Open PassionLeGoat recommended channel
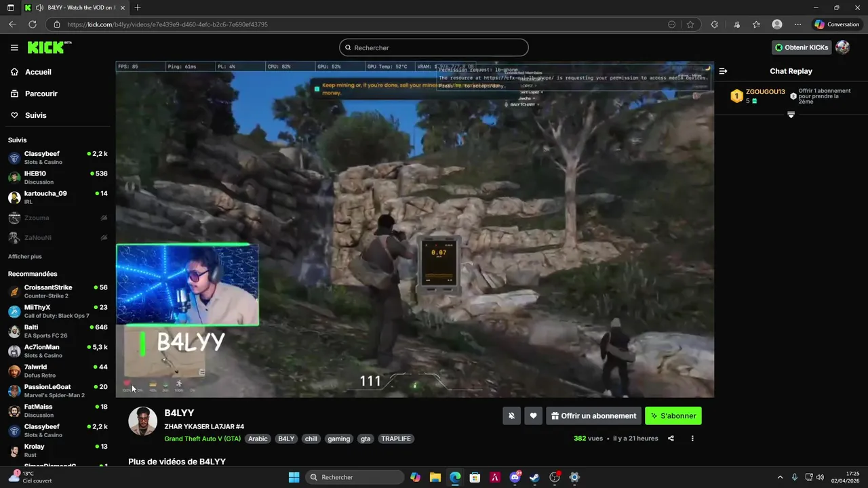Image resolution: width=868 pixels, height=488 pixels. pos(58,390)
